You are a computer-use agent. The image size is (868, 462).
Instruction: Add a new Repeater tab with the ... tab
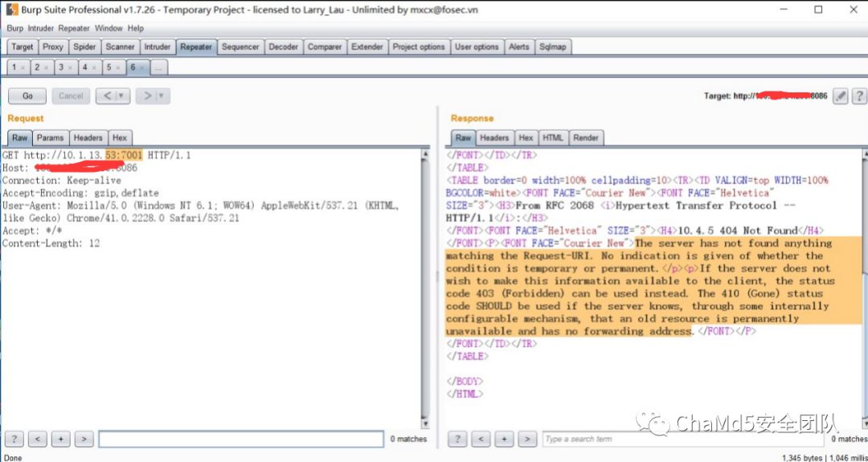(x=158, y=67)
